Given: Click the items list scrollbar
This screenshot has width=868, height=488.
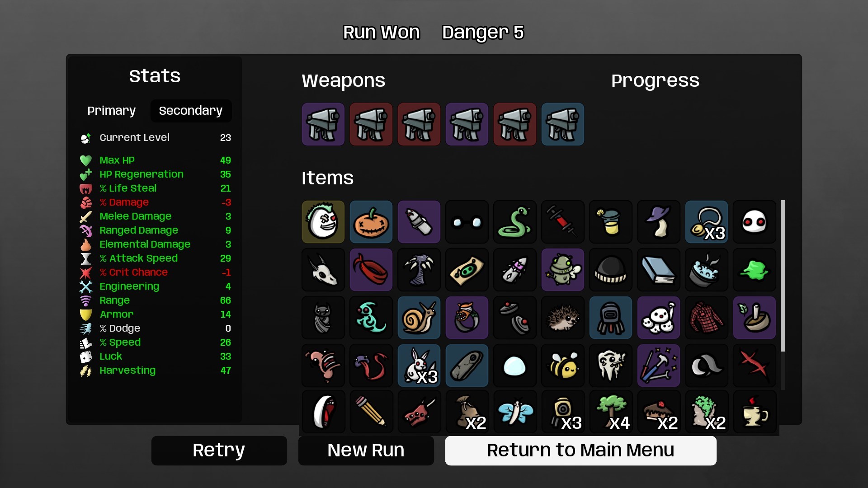Looking at the screenshot, I should pos(783,276).
